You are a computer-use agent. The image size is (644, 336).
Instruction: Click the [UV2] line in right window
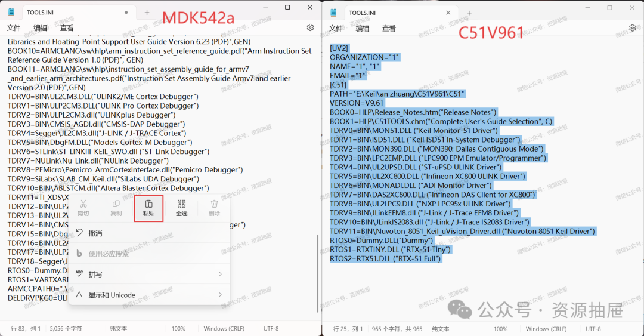(x=339, y=48)
